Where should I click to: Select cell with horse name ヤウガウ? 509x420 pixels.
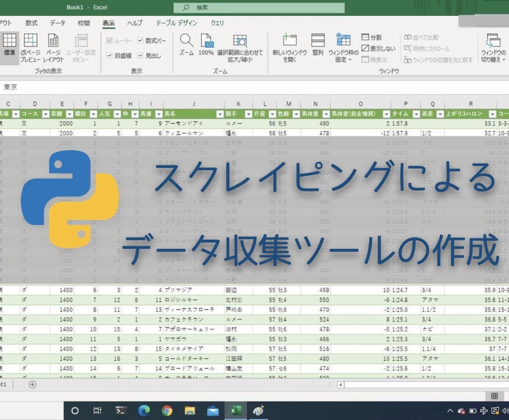pyautogui.click(x=194, y=339)
